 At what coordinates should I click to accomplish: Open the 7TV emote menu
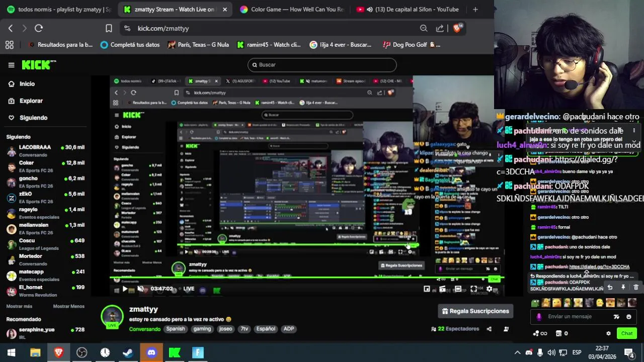click(x=616, y=317)
